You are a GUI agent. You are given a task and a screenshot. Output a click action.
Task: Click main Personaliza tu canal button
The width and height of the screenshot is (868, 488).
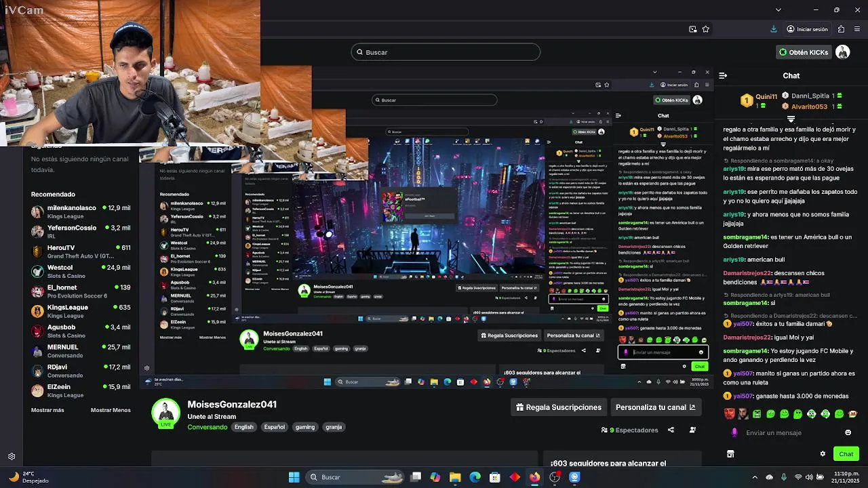coord(655,407)
